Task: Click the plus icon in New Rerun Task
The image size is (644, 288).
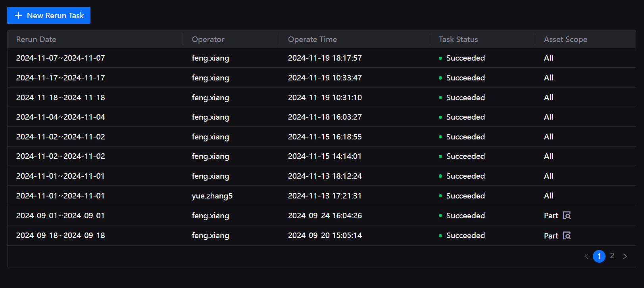Action: click(x=18, y=15)
